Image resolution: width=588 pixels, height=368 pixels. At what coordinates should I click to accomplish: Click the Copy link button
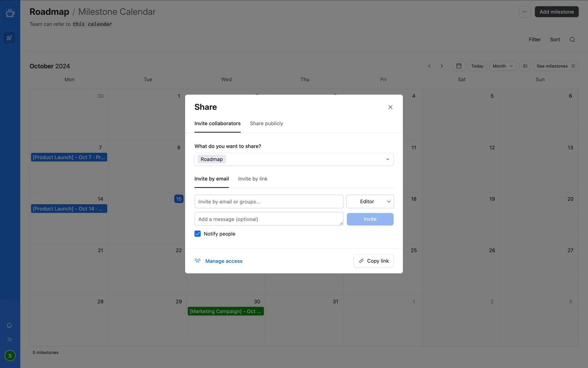[x=374, y=261]
